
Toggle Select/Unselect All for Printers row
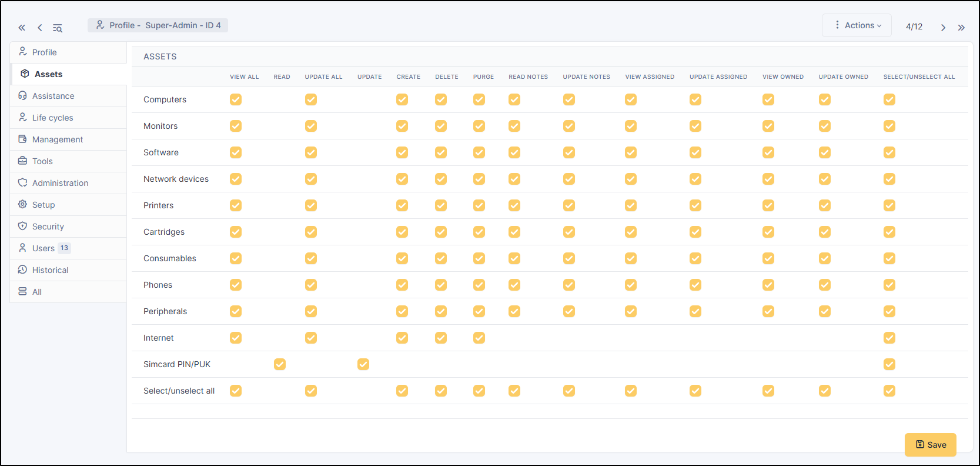click(889, 205)
